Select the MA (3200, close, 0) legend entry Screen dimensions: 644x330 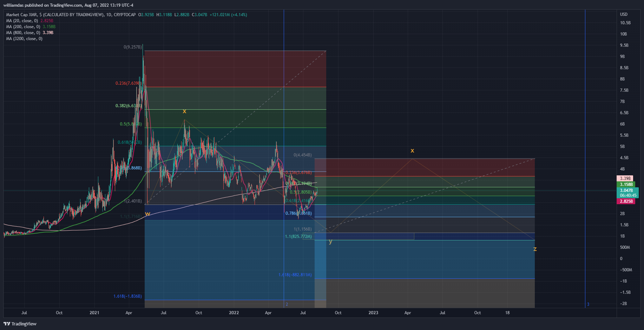(24, 39)
